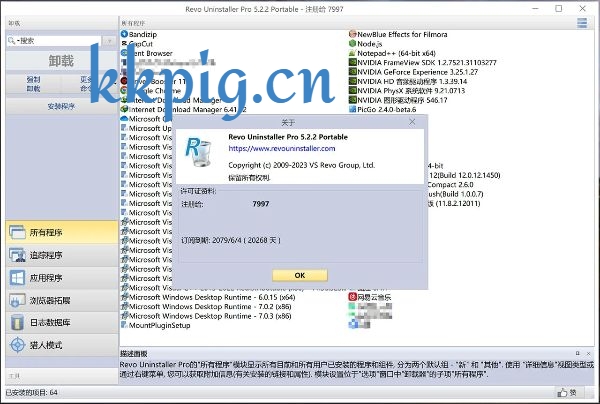Open the search options dropdown arrow

click(109, 41)
